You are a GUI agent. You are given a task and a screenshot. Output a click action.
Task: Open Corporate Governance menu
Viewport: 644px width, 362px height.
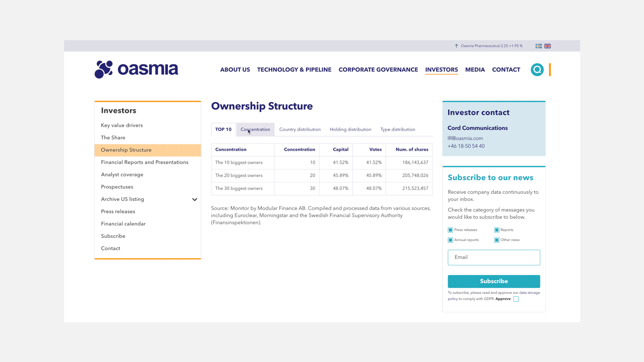(378, 70)
